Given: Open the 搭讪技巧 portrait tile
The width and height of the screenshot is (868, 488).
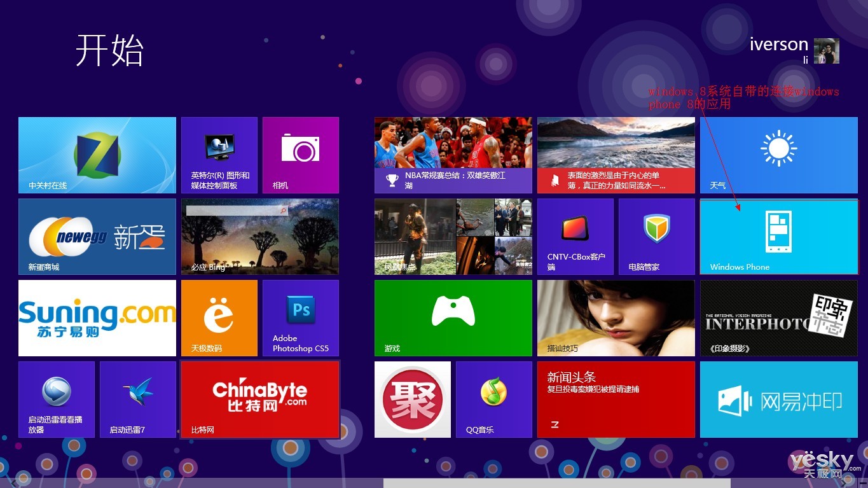Looking at the screenshot, I should point(616,318).
